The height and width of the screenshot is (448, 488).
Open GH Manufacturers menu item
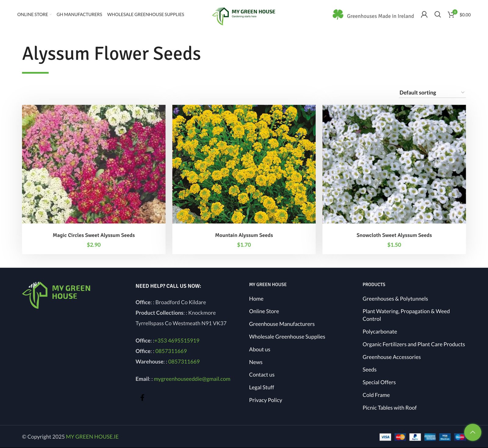click(x=79, y=14)
